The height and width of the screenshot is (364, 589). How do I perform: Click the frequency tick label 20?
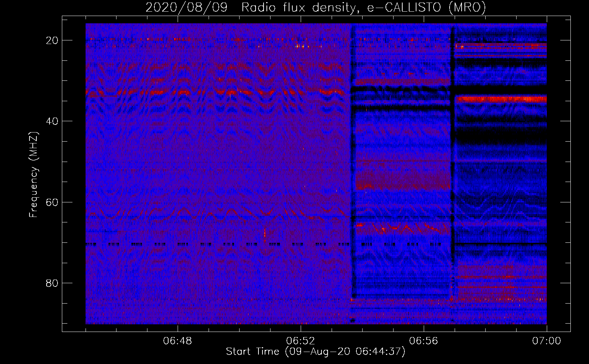pos(52,40)
